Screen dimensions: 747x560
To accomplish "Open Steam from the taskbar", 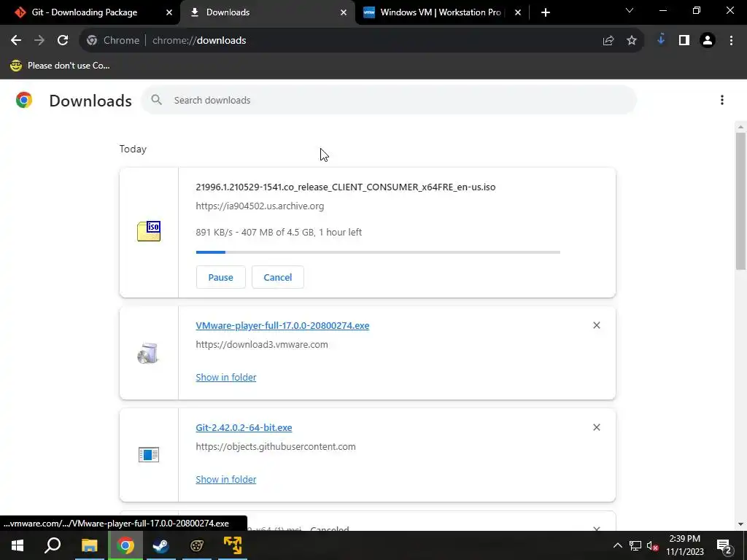I will (x=161, y=545).
